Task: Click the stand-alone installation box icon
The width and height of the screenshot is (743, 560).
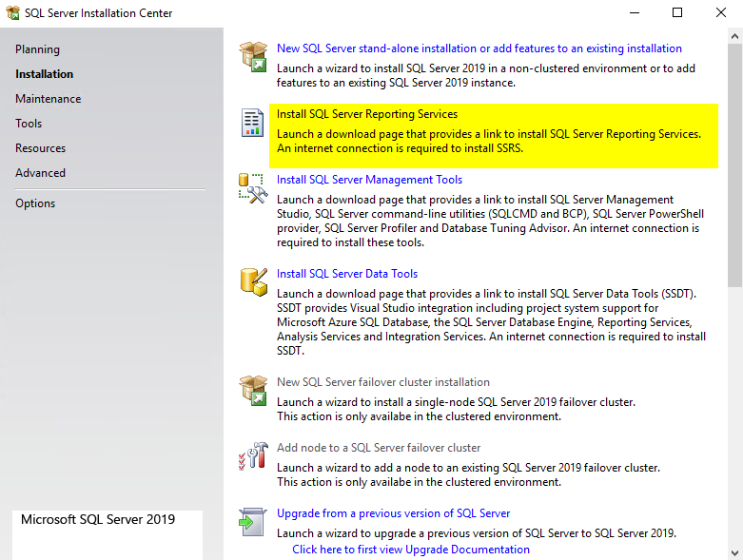Action: pyautogui.click(x=253, y=56)
